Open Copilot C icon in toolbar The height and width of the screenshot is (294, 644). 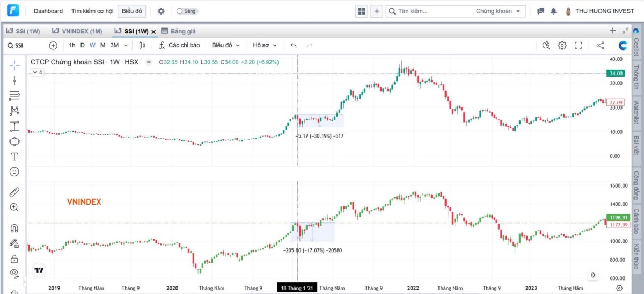[623, 46]
